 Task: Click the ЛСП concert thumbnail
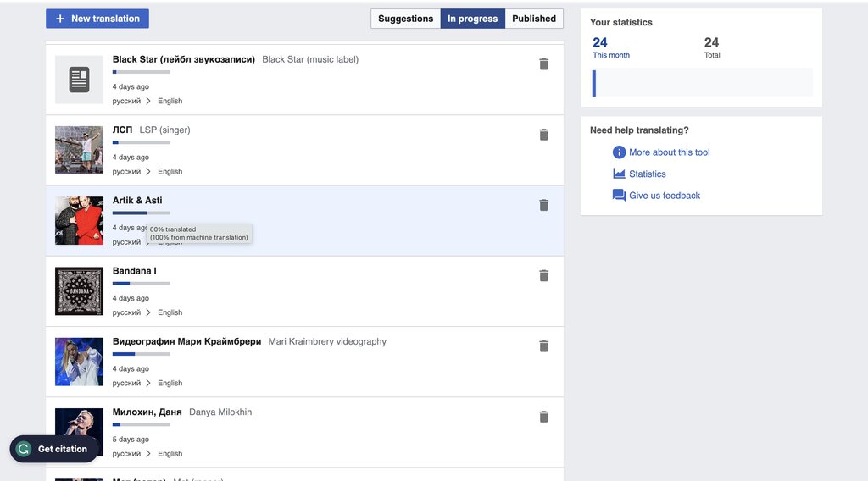coord(79,150)
